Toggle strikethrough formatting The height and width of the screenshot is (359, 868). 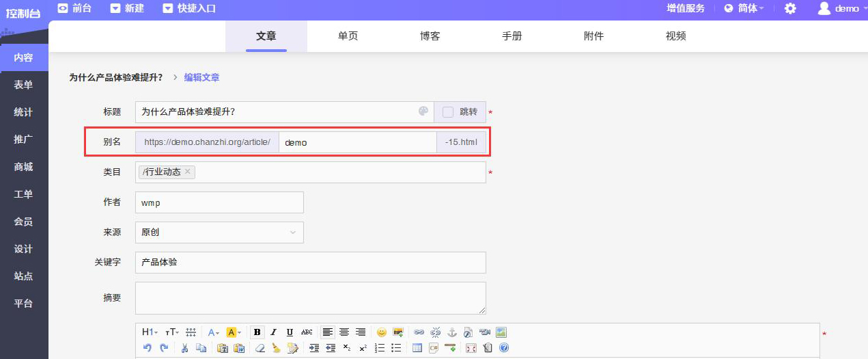point(307,332)
